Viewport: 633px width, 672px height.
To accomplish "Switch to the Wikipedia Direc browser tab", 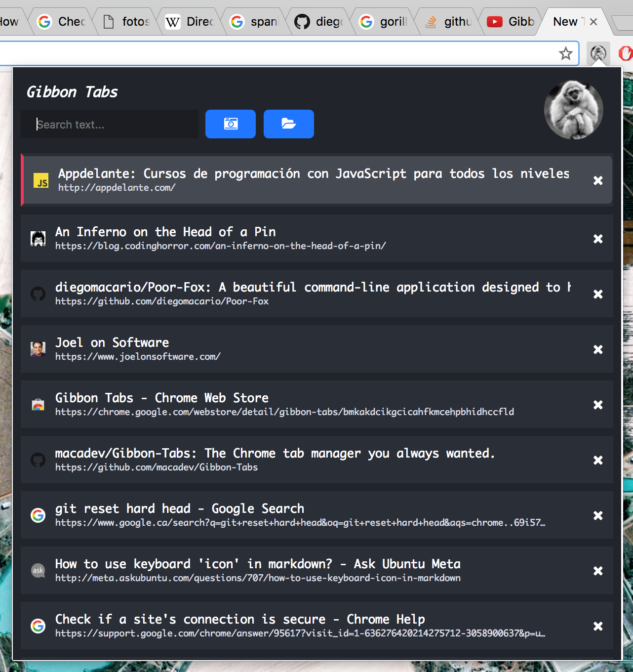I will point(190,22).
